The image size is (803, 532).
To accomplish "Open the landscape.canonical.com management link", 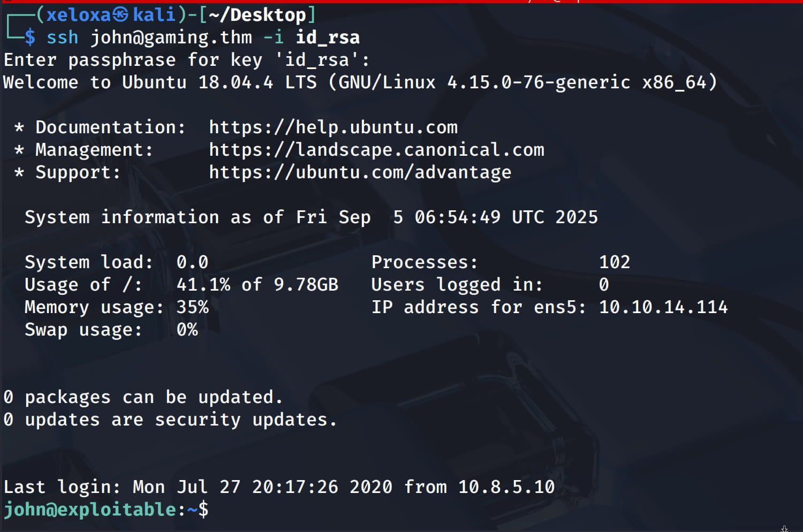I will (376, 150).
